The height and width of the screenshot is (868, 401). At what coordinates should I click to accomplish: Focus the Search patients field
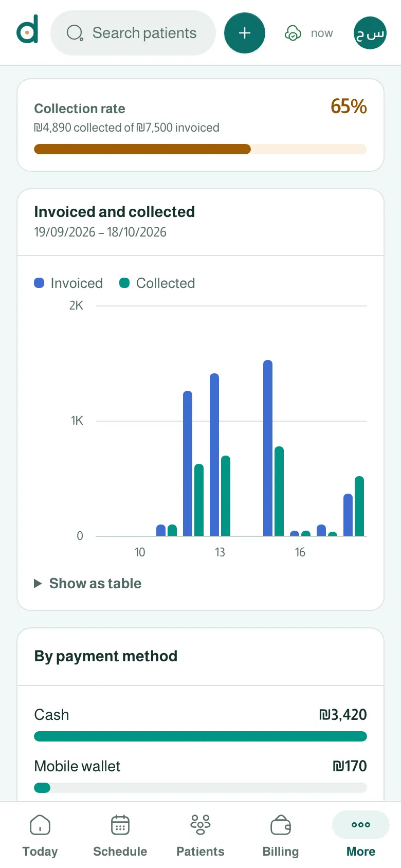[x=133, y=33]
